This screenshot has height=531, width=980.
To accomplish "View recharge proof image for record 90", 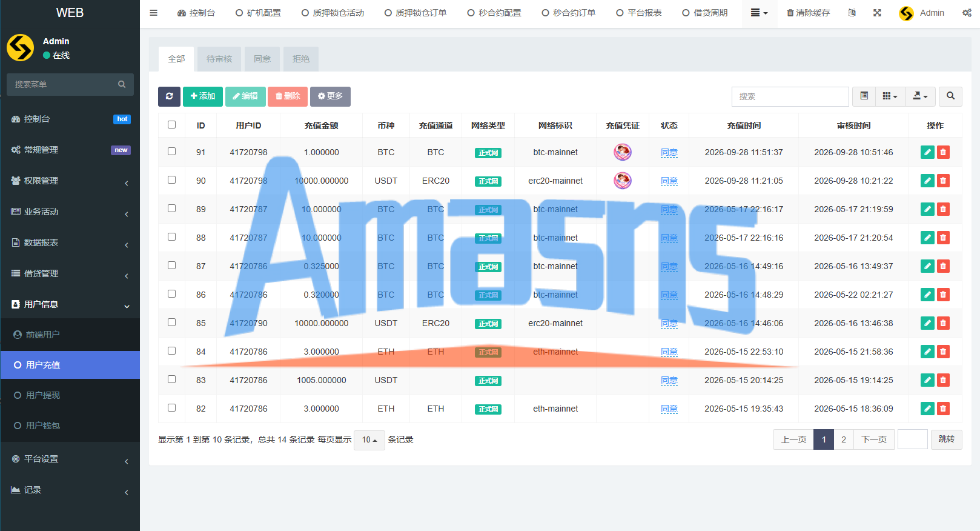I will tap(623, 181).
